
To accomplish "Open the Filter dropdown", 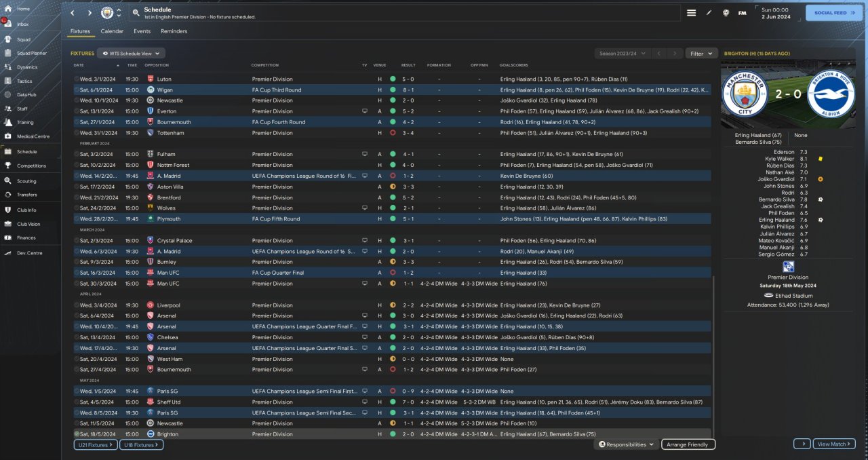I will point(701,53).
